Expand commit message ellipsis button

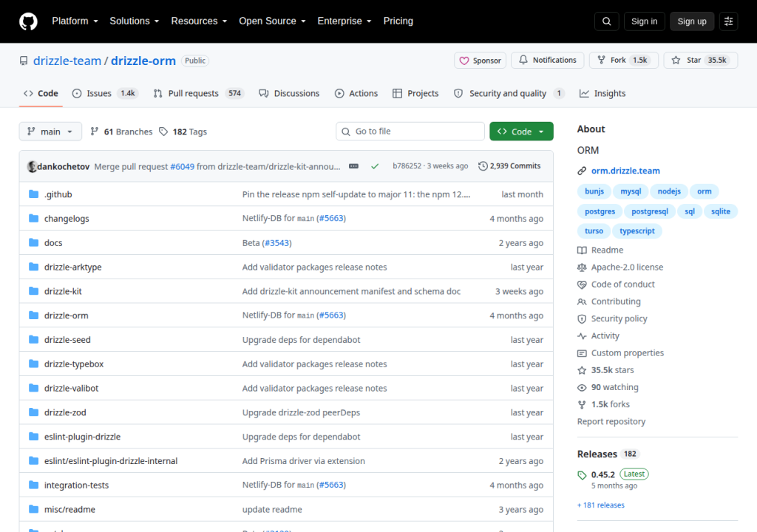pos(353,166)
